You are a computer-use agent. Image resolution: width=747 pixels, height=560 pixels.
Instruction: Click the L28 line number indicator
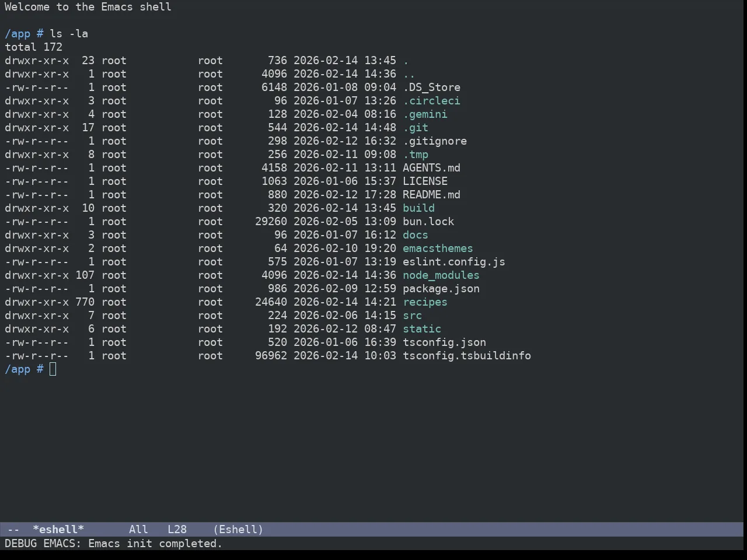[x=177, y=530]
